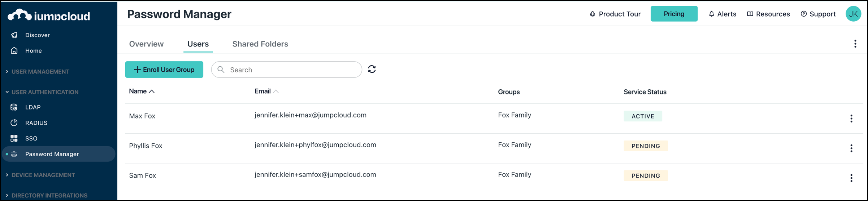Click the Pricing button
This screenshot has height=201, width=868.
pos(674,14)
